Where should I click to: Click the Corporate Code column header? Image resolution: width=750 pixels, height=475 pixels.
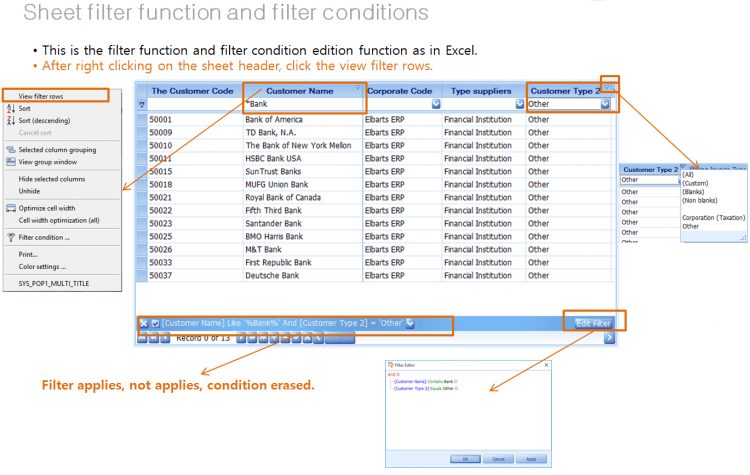click(399, 91)
